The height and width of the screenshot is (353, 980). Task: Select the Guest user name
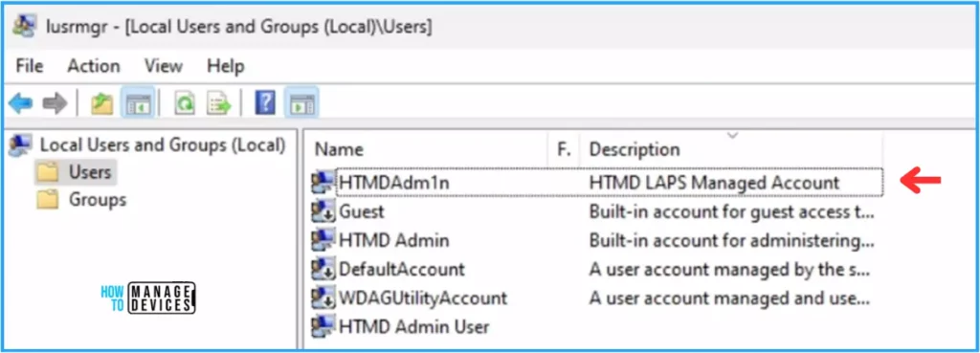361,211
